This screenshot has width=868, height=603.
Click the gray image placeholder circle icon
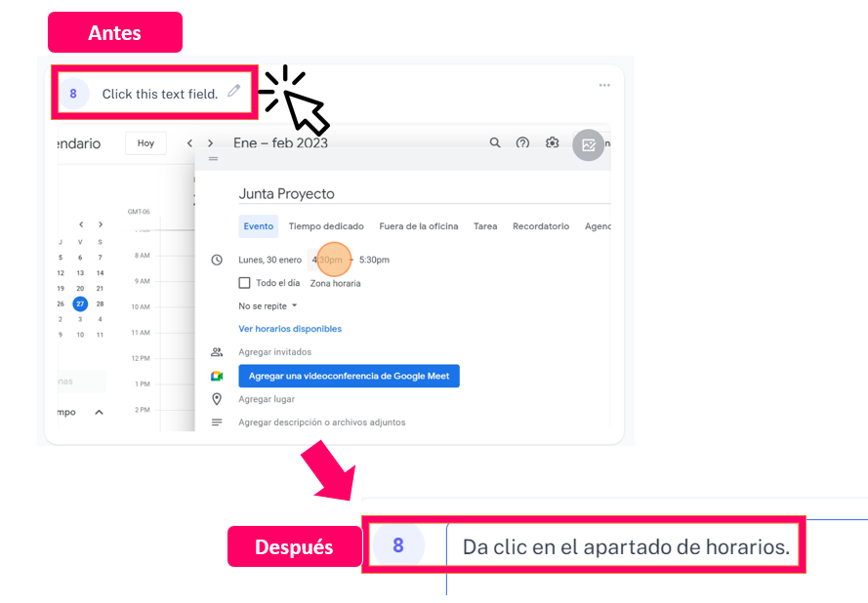[x=588, y=145]
